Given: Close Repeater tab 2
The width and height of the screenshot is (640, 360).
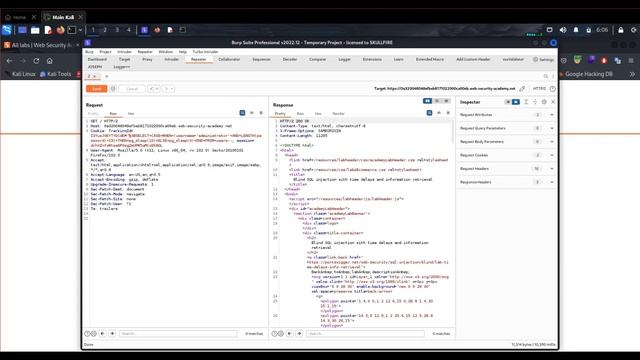Looking at the screenshot, I should point(95,76).
